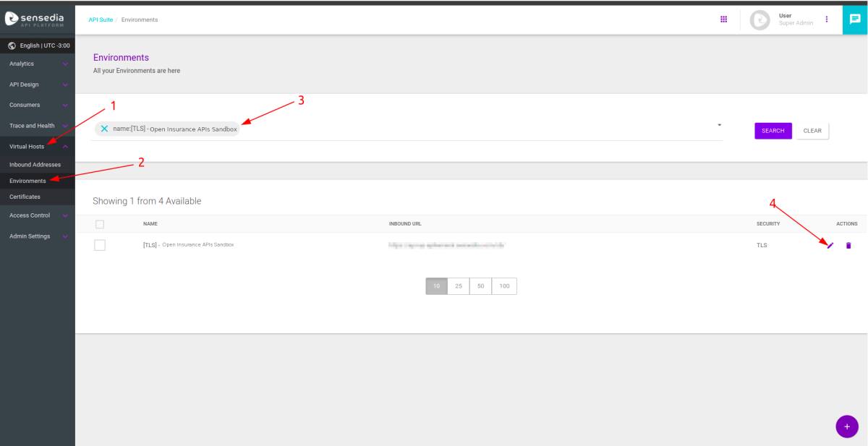868x446 pixels.
Task: Open the chat messages icon
Action: click(854, 20)
